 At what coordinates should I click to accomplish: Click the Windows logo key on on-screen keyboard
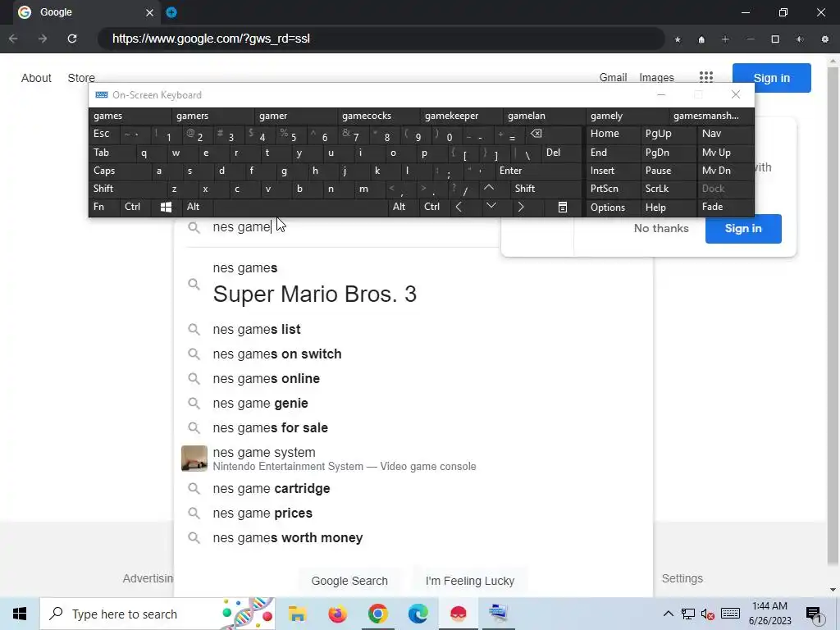coord(166,208)
